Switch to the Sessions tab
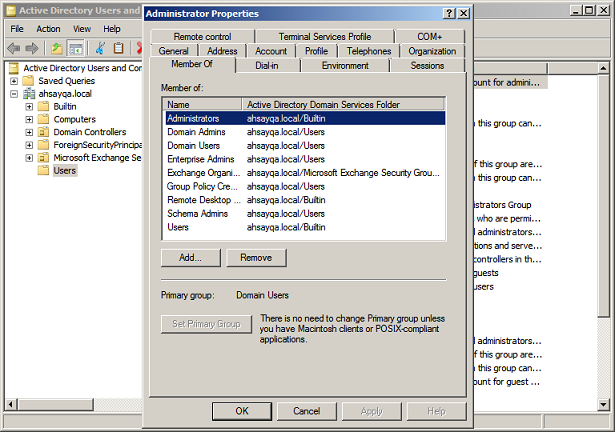615x432 pixels. click(x=427, y=66)
